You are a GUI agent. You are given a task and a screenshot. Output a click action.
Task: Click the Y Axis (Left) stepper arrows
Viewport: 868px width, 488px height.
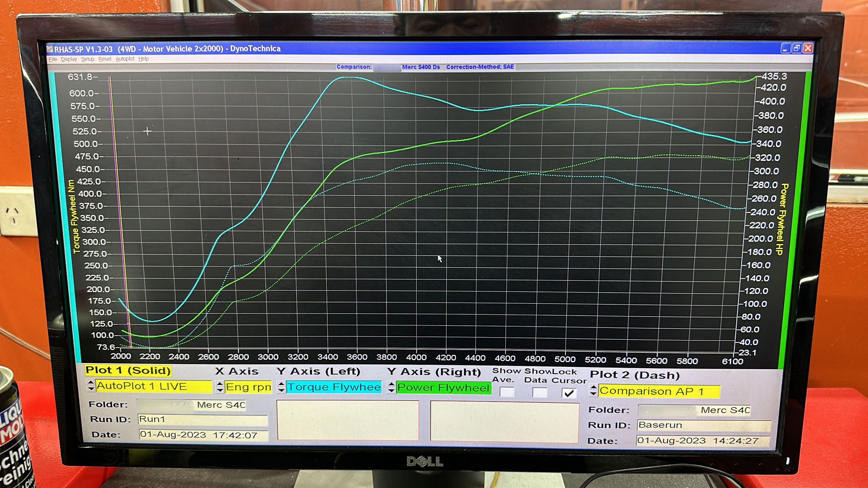[281, 387]
